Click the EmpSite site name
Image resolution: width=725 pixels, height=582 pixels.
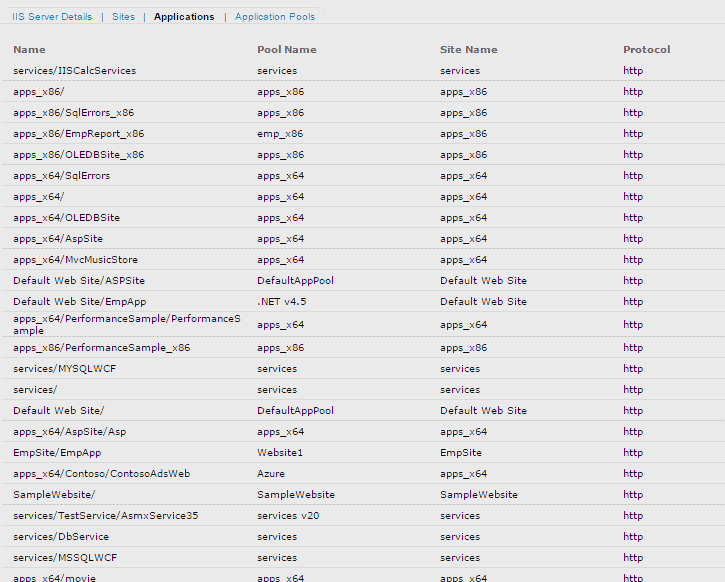click(x=462, y=453)
